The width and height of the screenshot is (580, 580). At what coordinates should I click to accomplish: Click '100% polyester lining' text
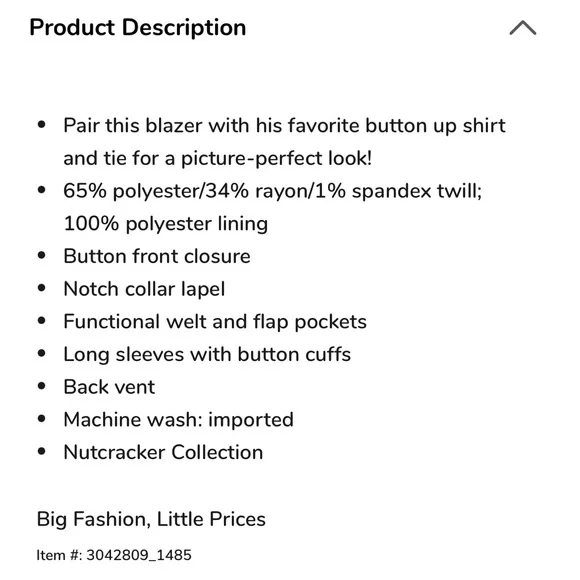166,224
